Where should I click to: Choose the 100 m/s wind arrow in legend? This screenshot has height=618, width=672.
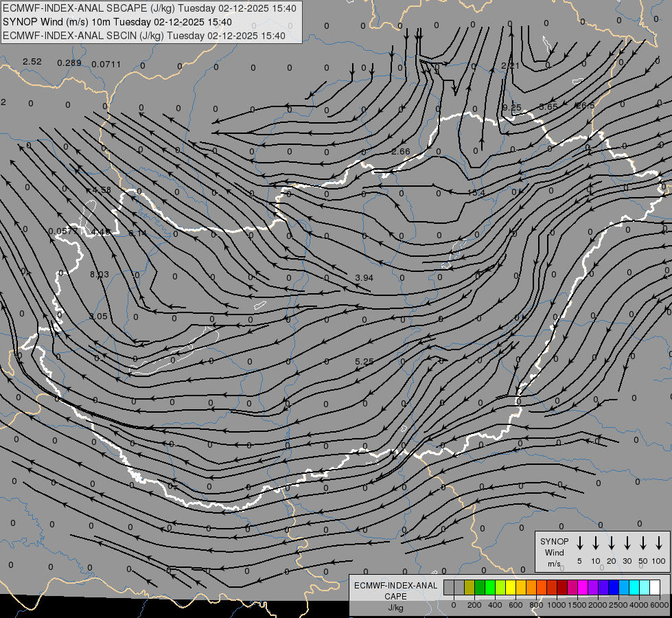click(x=659, y=542)
